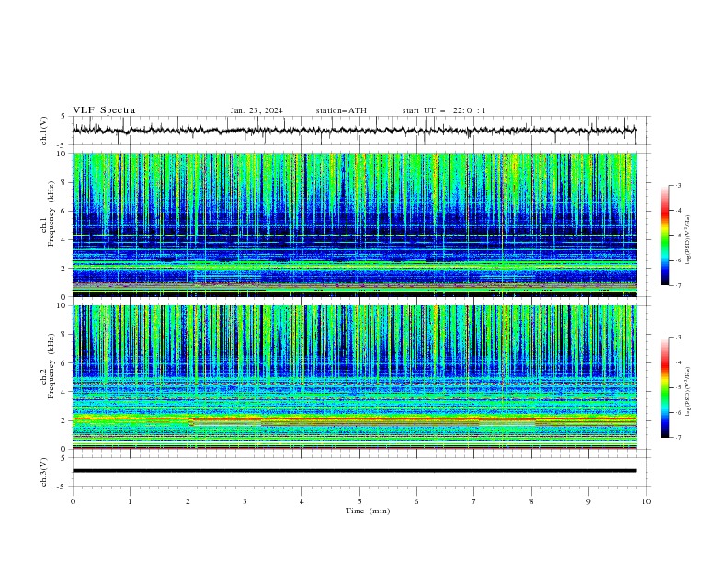
Task: Click the "VLF Spectra" title text
Action: (x=104, y=110)
